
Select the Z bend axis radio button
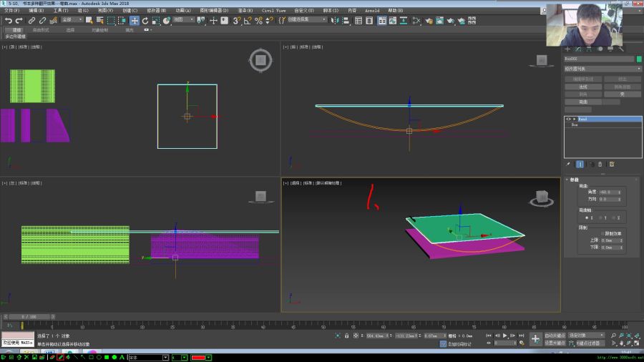pos(614,218)
